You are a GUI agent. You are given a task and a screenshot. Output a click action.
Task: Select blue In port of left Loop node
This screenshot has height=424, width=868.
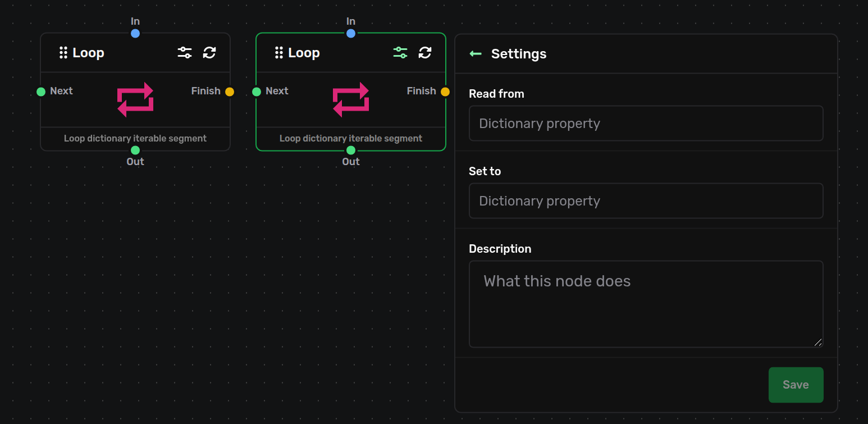(x=135, y=33)
